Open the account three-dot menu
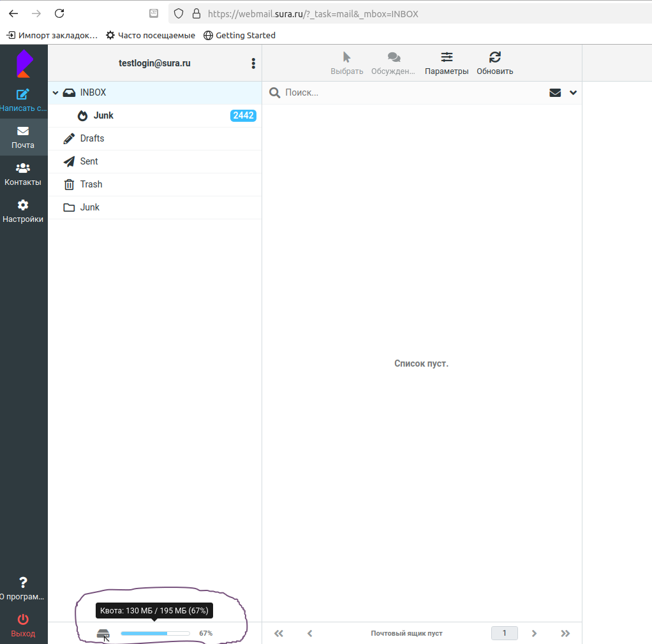The height and width of the screenshot is (644, 652). (x=253, y=63)
